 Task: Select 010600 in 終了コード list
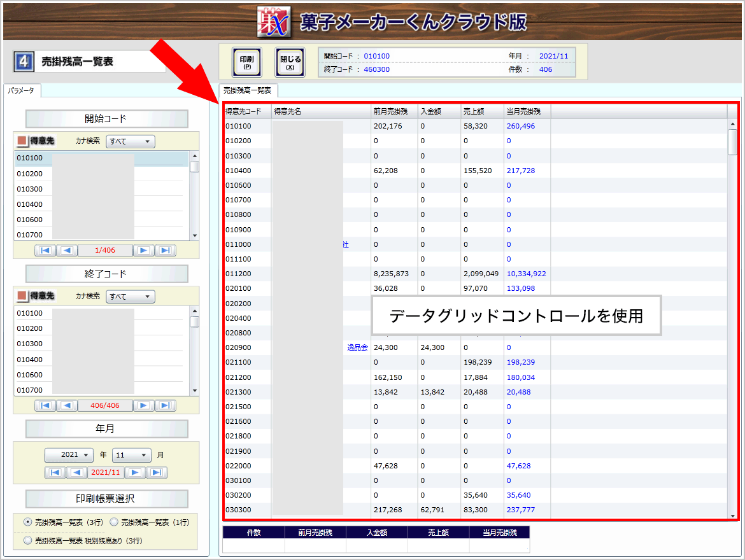(x=102, y=375)
